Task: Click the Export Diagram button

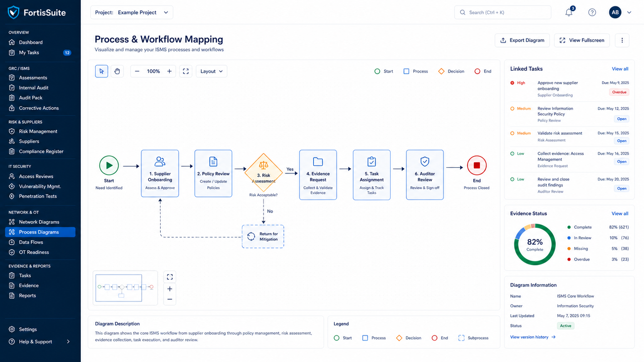Action: tap(522, 40)
